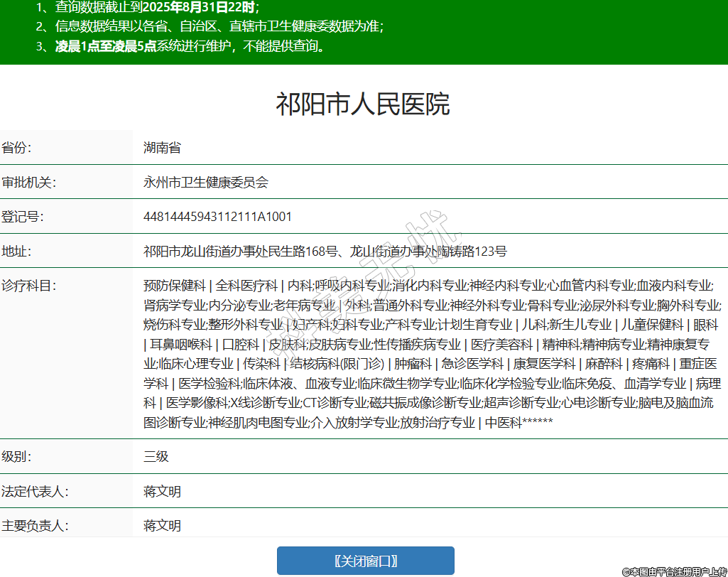Select the 主要负责人 row label

[x=34, y=526]
